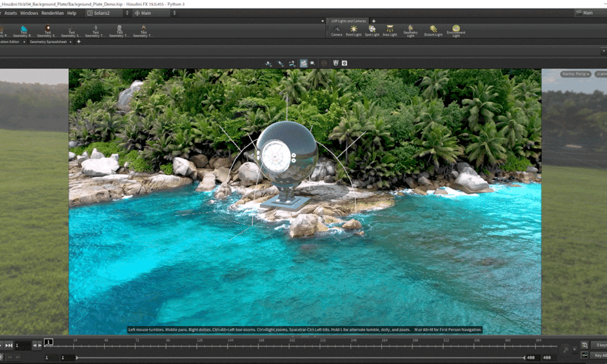Screen dimensions: 607x364
Task: Click the Geometry Light shelf tool
Action: click(410, 32)
